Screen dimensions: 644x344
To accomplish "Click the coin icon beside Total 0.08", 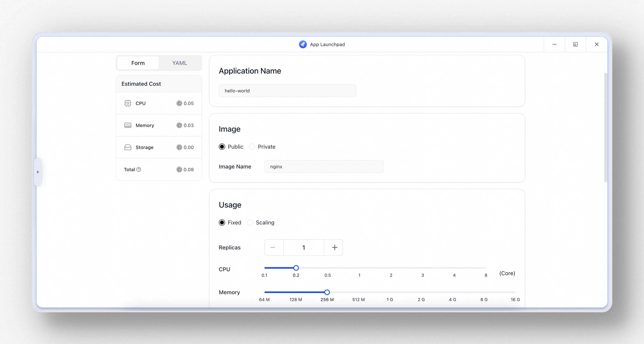I will [179, 170].
